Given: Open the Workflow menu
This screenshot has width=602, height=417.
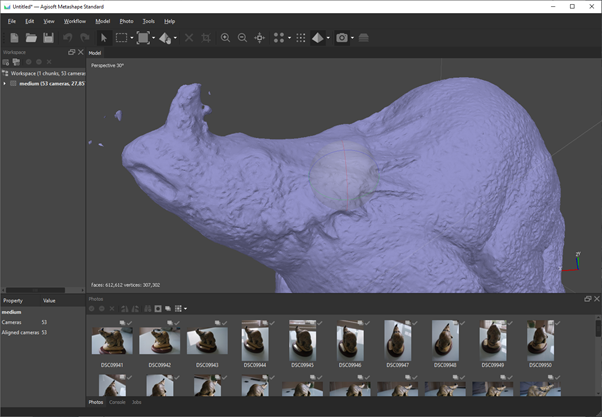Looking at the screenshot, I should (75, 21).
